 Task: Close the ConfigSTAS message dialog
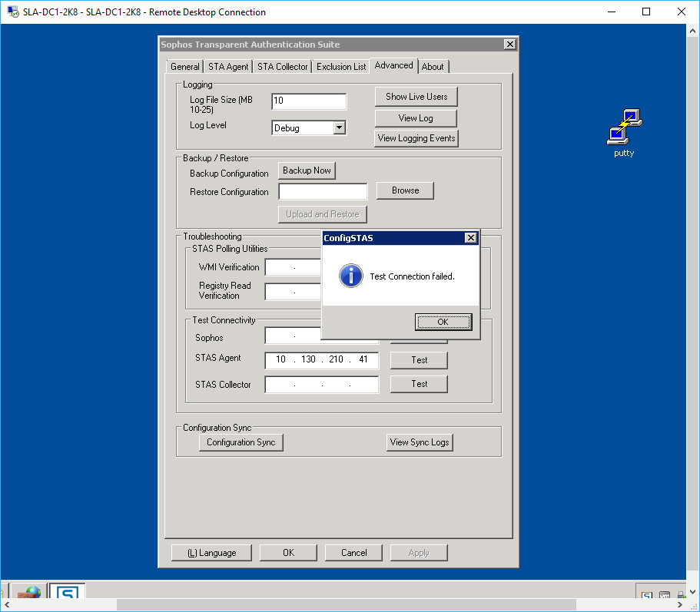point(470,238)
